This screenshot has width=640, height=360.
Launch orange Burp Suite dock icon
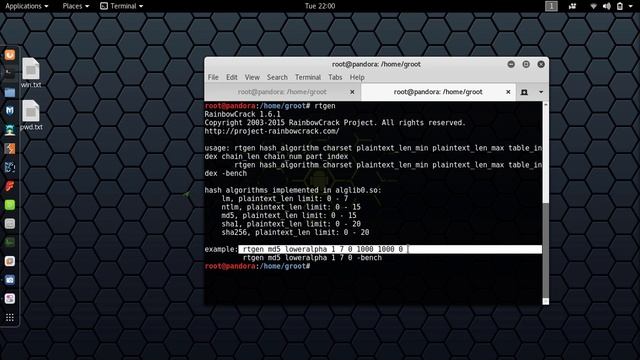[x=10, y=148]
